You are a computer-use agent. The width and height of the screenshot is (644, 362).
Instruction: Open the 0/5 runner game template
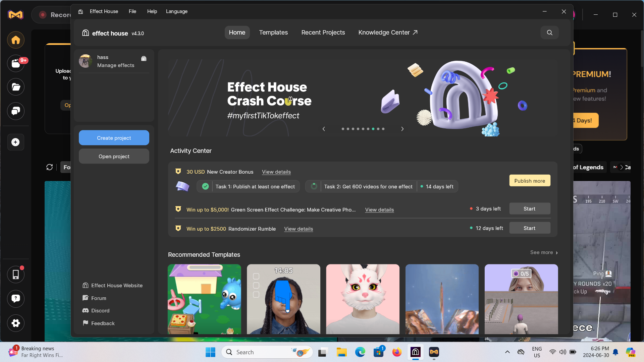click(521, 299)
